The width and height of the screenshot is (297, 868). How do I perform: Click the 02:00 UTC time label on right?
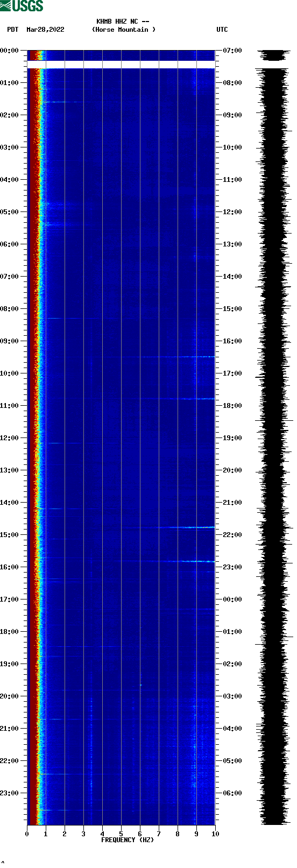(x=232, y=664)
